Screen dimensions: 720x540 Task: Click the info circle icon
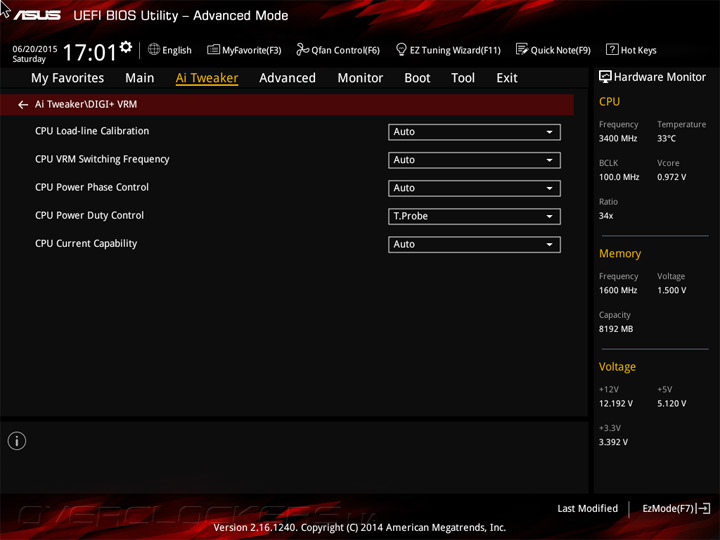tap(17, 441)
